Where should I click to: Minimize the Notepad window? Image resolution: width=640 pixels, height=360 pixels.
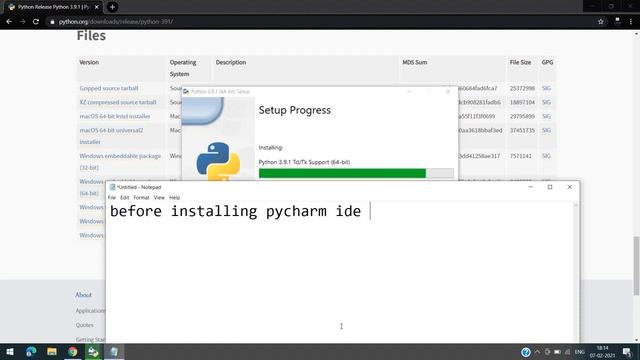(x=531, y=187)
